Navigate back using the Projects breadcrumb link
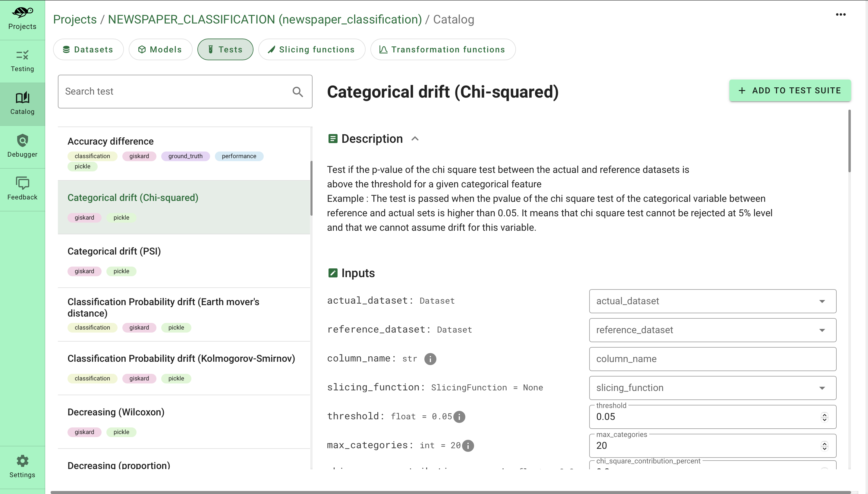This screenshot has height=494, width=868. (75, 19)
